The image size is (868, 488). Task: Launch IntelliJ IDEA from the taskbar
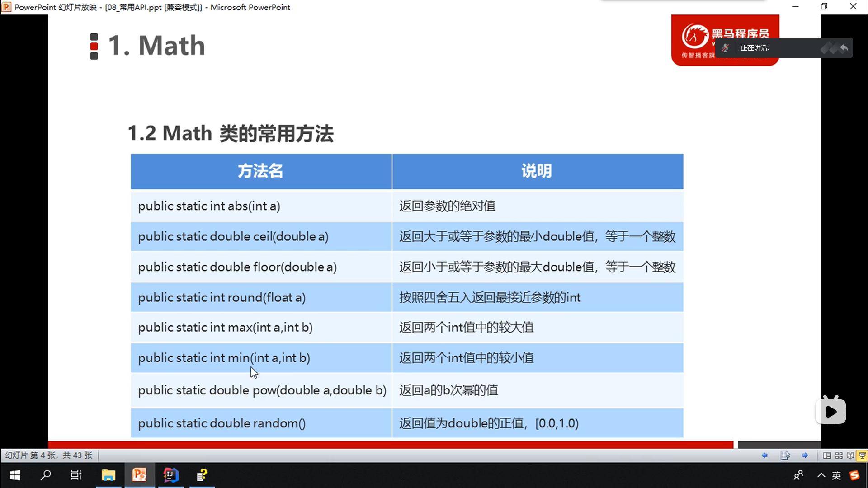point(170,475)
